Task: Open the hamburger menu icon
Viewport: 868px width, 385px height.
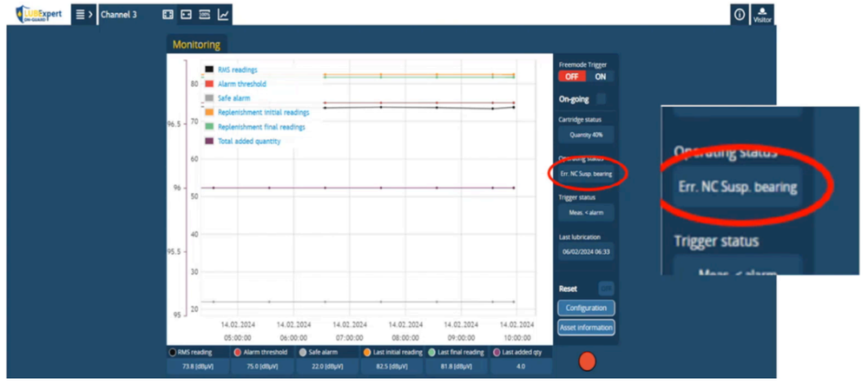Action: [x=80, y=15]
